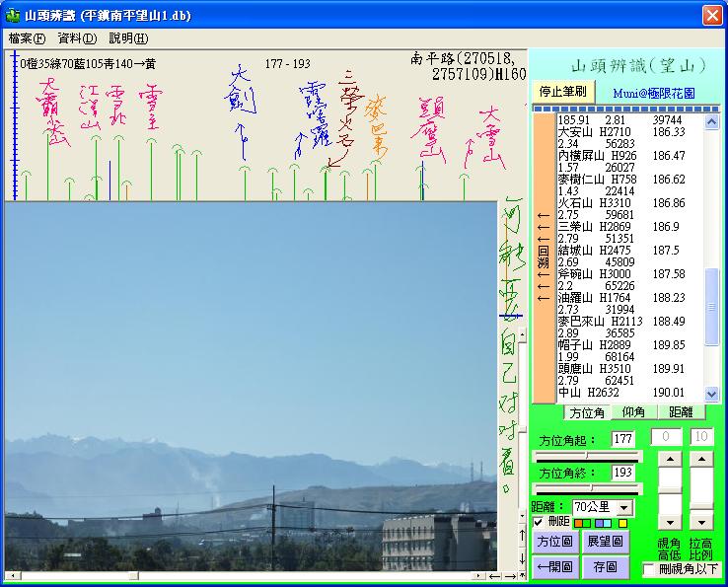Open the 距離 70公里 dropdown
This screenshot has height=587, width=728.
coord(623,507)
